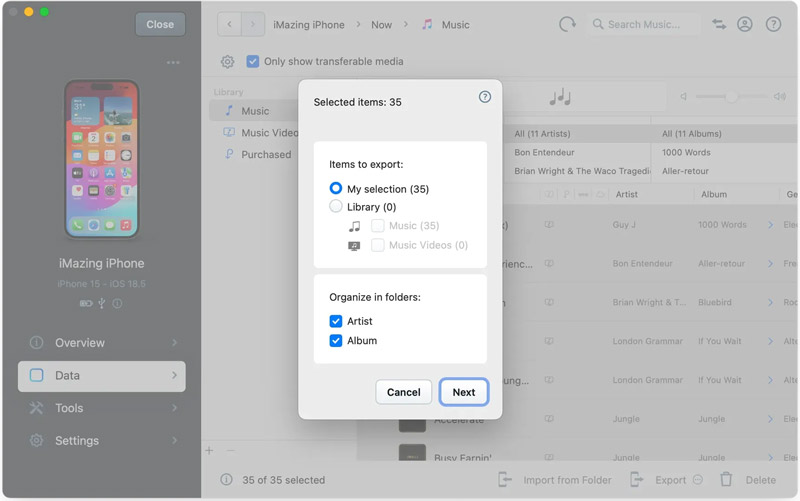
Task: Expand the chevron on the Guy J row
Action: [770, 225]
